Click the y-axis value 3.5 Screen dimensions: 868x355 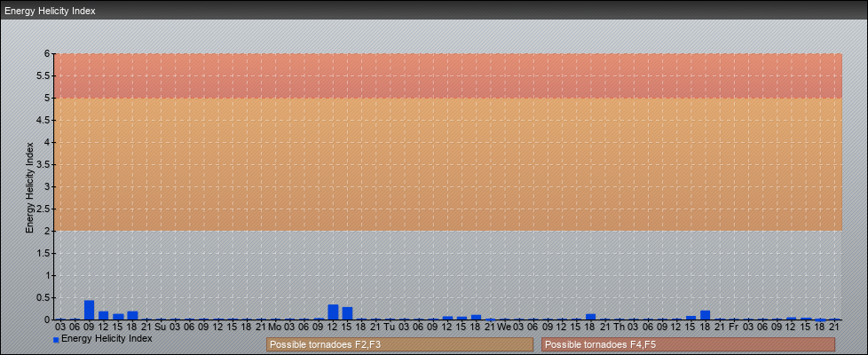pyautogui.click(x=43, y=164)
